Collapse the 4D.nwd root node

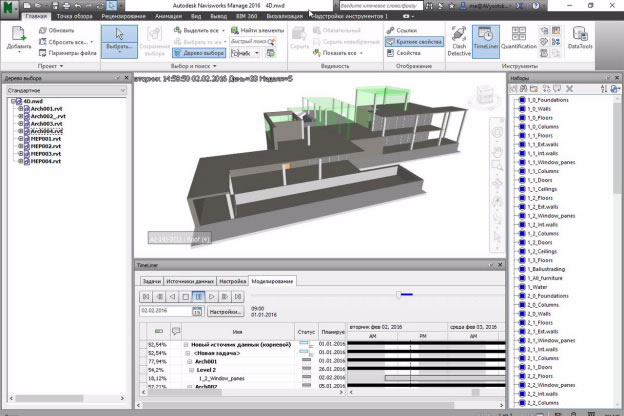coord(13,101)
